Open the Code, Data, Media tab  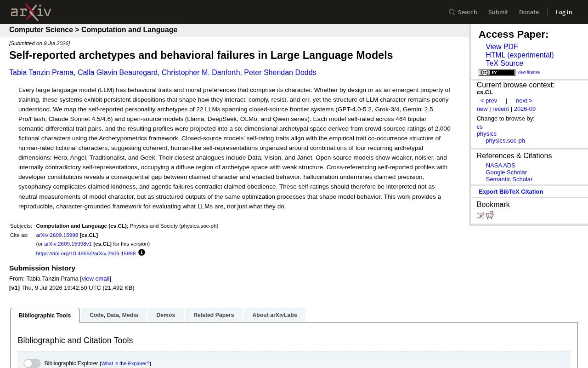pyautogui.click(x=114, y=315)
